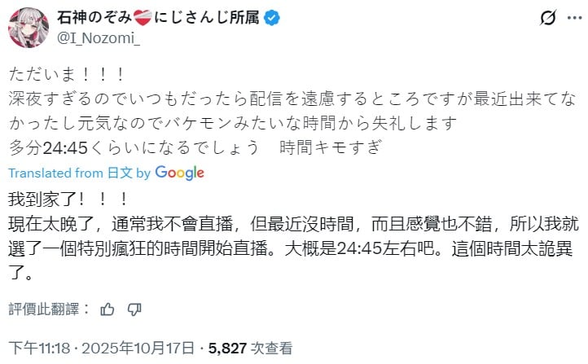Click the 下午11:18 post time
The width and height of the screenshot is (588, 364).
(x=35, y=348)
